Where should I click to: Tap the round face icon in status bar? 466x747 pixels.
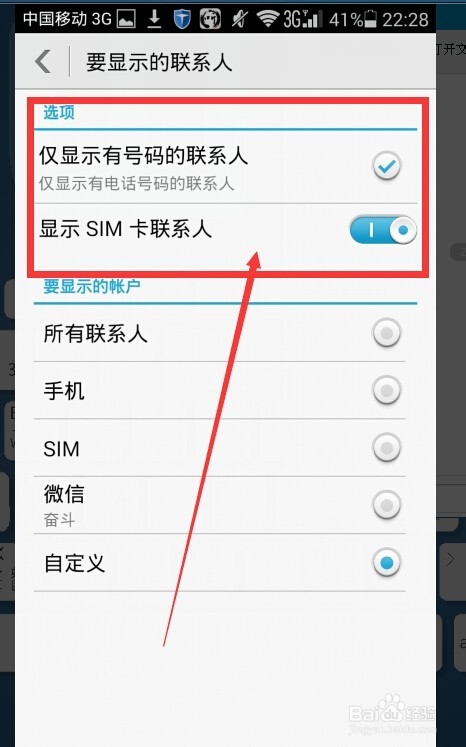tap(210, 19)
